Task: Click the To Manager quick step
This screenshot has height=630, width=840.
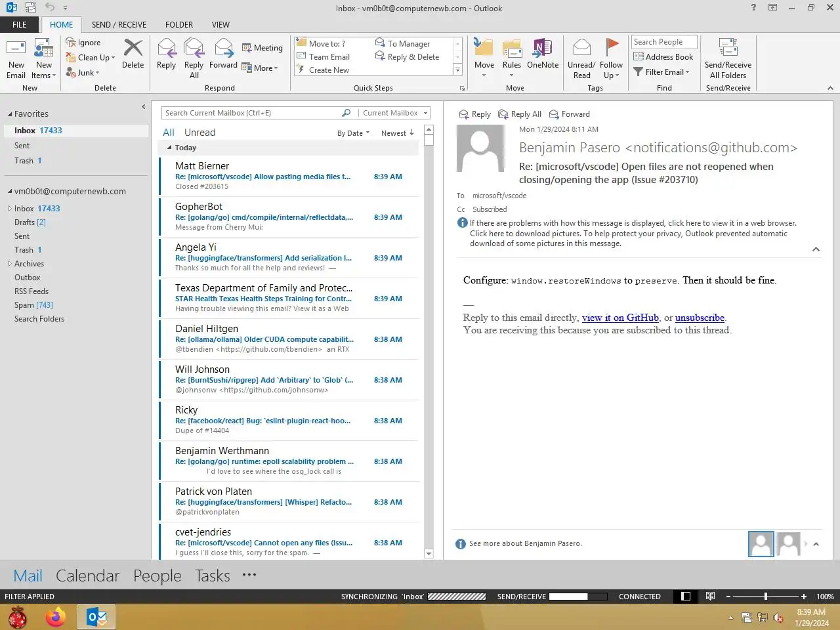Action: coord(402,43)
